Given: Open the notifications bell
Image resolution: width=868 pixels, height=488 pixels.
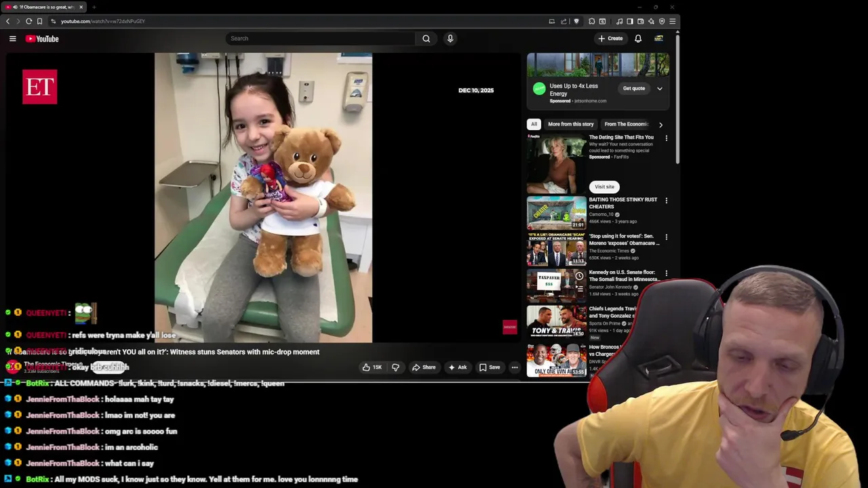Looking at the screenshot, I should (637, 39).
